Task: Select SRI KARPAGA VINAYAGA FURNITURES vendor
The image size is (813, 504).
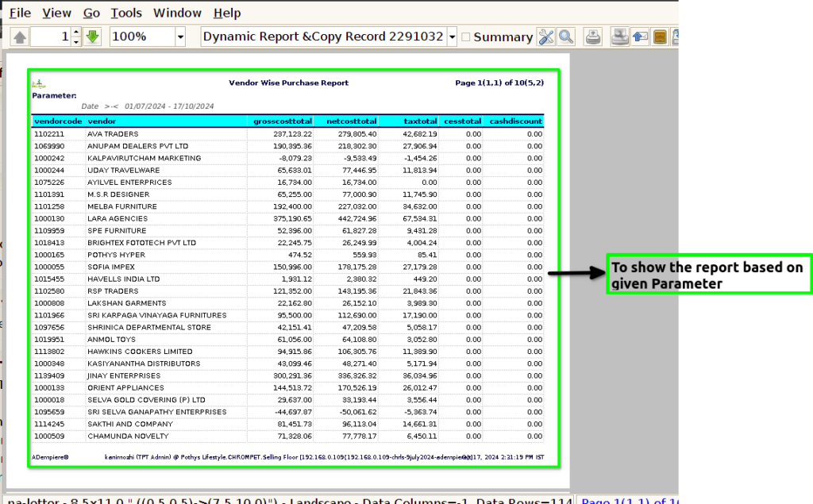Action: point(157,315)
